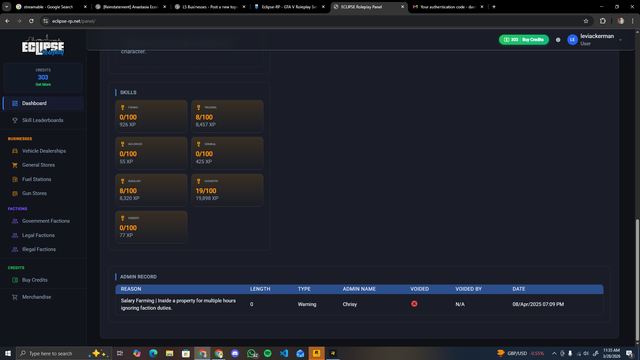Click the trophy icon on Chemistry card
Image resolution: width=640 pixels, height=360 pixels.
[x=199, y=181]
